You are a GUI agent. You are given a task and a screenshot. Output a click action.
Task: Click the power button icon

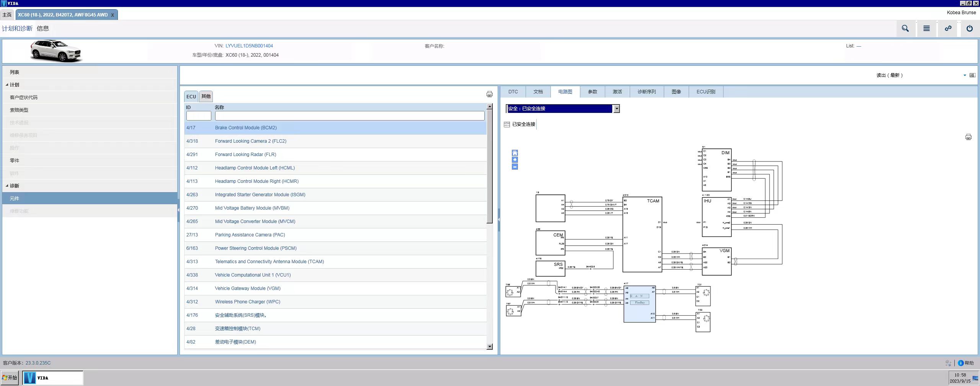(969, 28)
